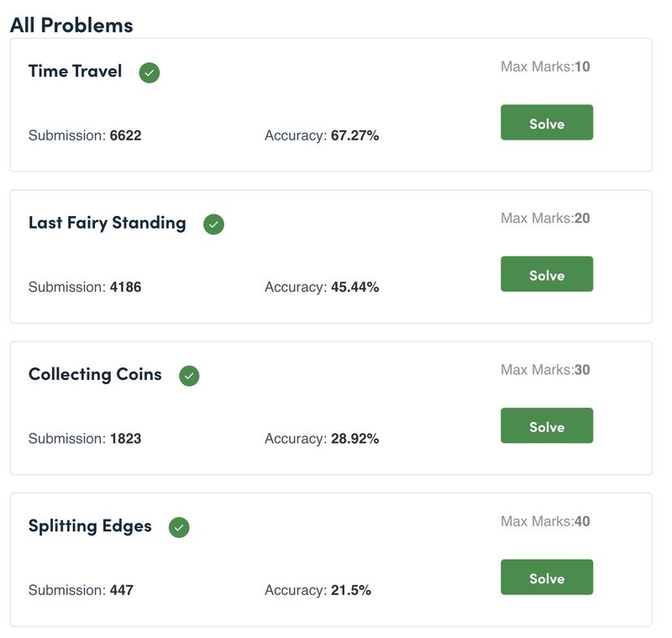672x638 pixels.
Task: Select the Max Marks:20 label
Action: pyautogui.click(x=545, y=219)
